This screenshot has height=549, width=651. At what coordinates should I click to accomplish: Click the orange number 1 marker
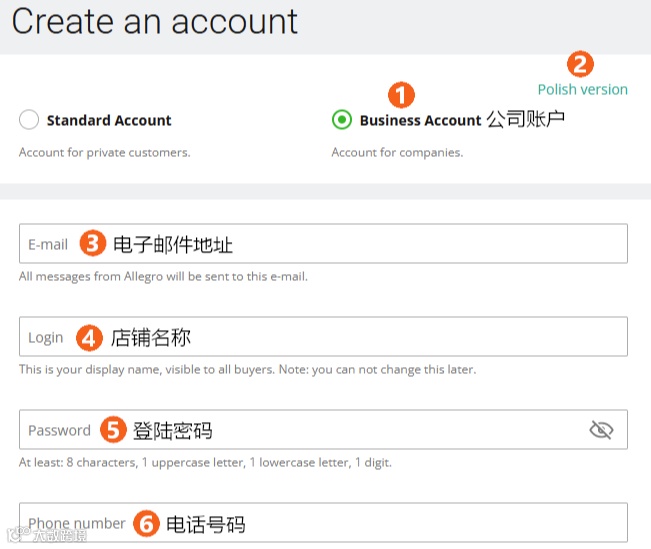[x=401, y=95]
